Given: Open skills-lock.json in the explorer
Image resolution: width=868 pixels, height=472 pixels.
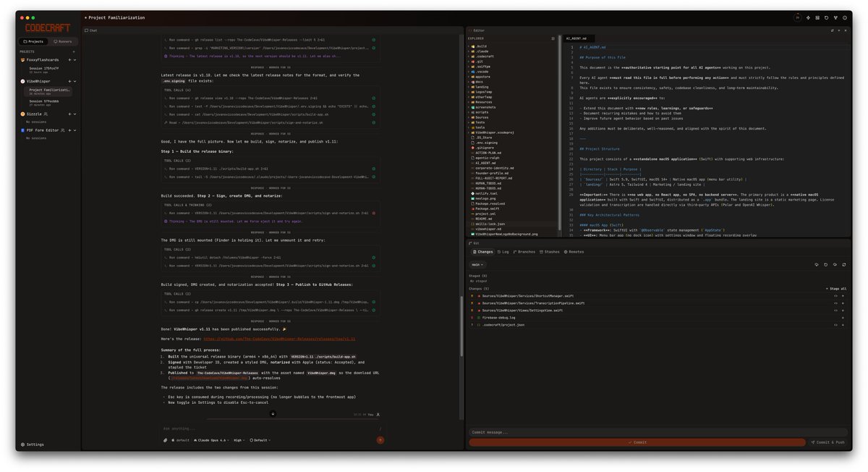Looking at the screenshot, I should click(490, 224).
